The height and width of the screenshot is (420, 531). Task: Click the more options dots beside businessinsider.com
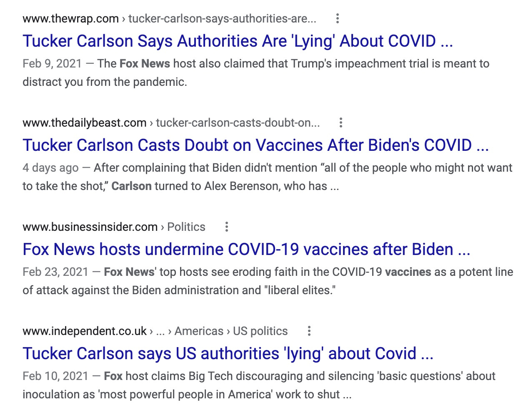(227, 227)
